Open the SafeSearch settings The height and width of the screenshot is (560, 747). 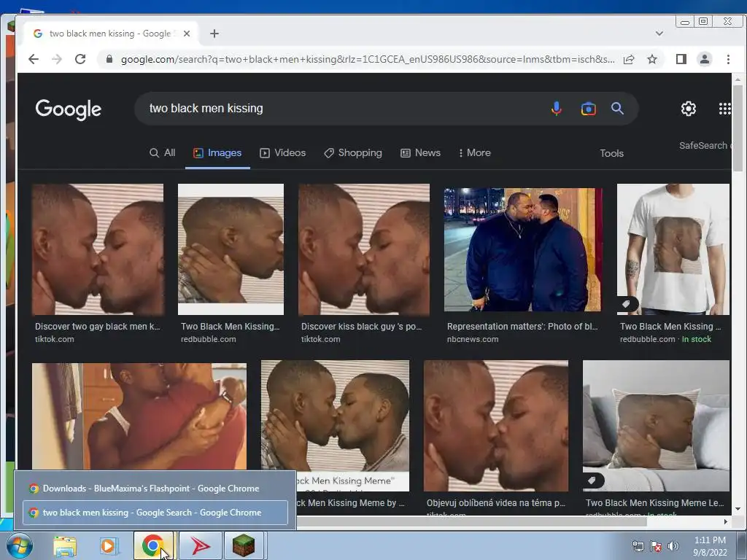[705, 146]
